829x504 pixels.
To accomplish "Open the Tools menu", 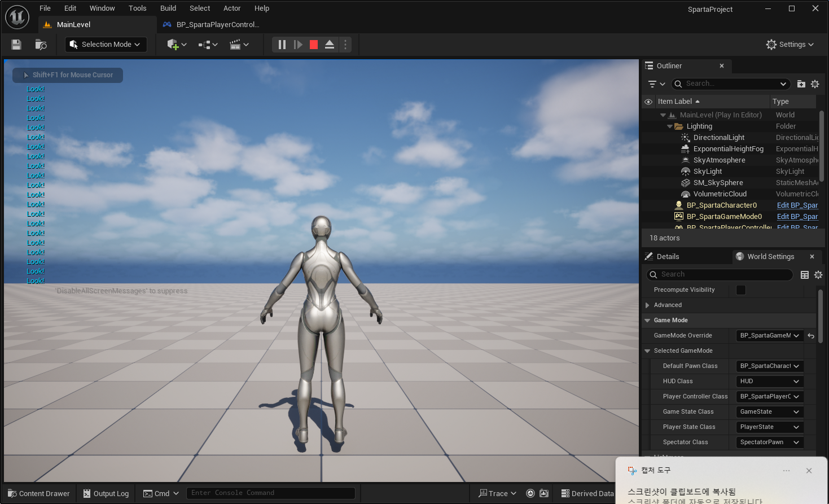I will (x=137, y=8).
